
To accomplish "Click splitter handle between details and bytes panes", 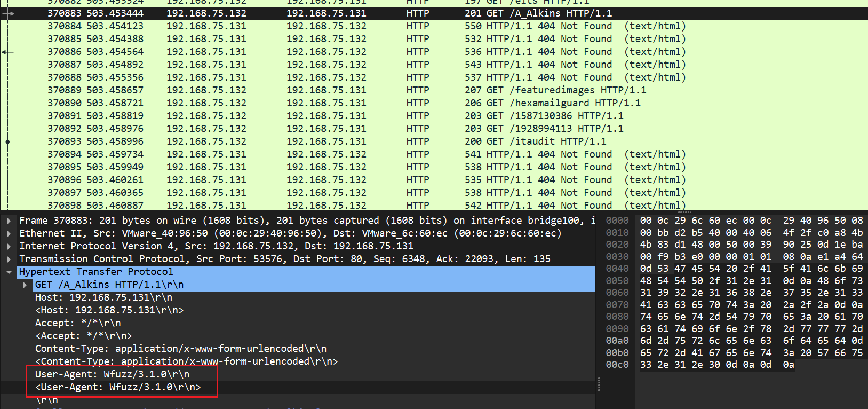I will (599, 383).
